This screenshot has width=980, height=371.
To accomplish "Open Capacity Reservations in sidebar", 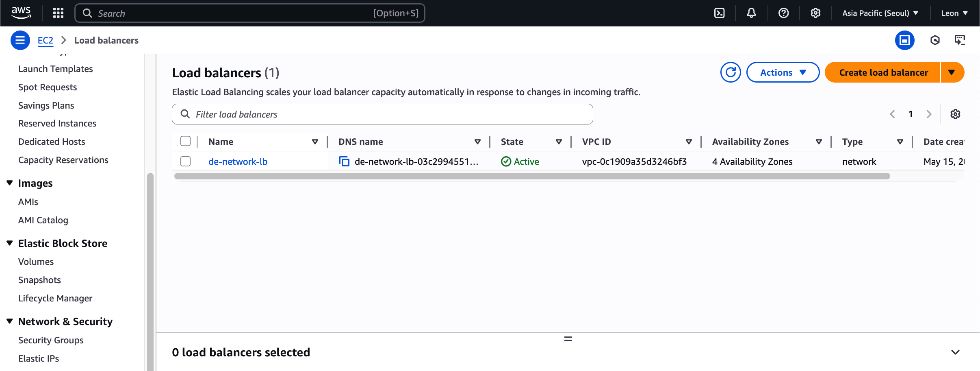I will point(63,160).
